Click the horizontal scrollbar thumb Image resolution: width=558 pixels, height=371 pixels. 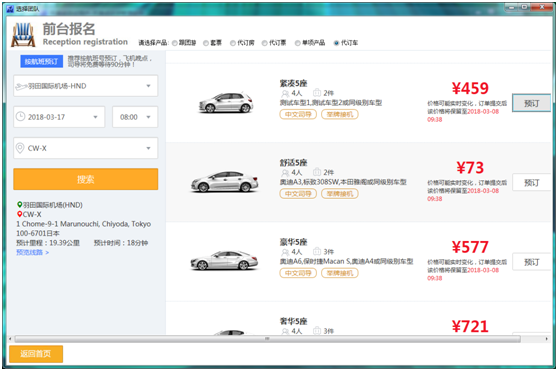[268, 339]
